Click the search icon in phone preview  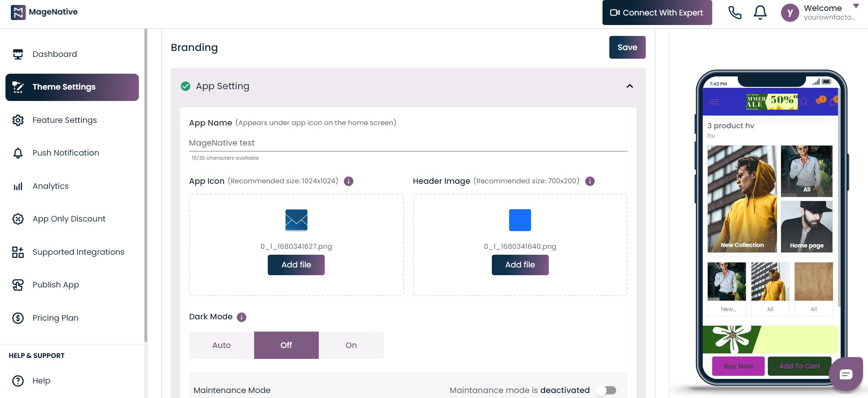click(x=804, y=102)
